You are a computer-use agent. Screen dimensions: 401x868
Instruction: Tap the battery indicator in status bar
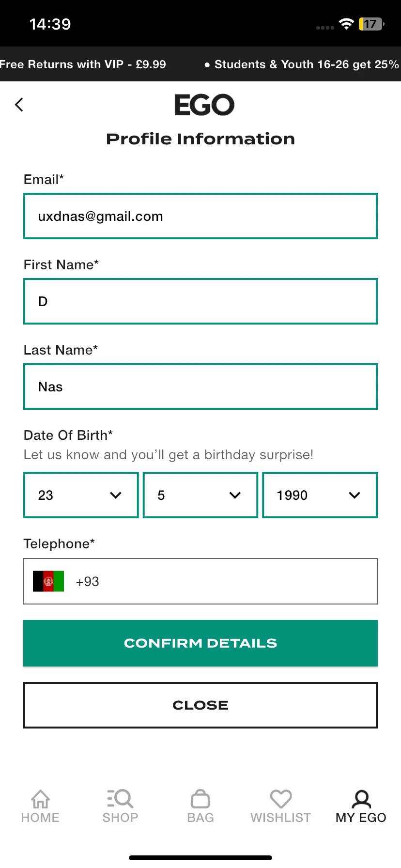371,24
